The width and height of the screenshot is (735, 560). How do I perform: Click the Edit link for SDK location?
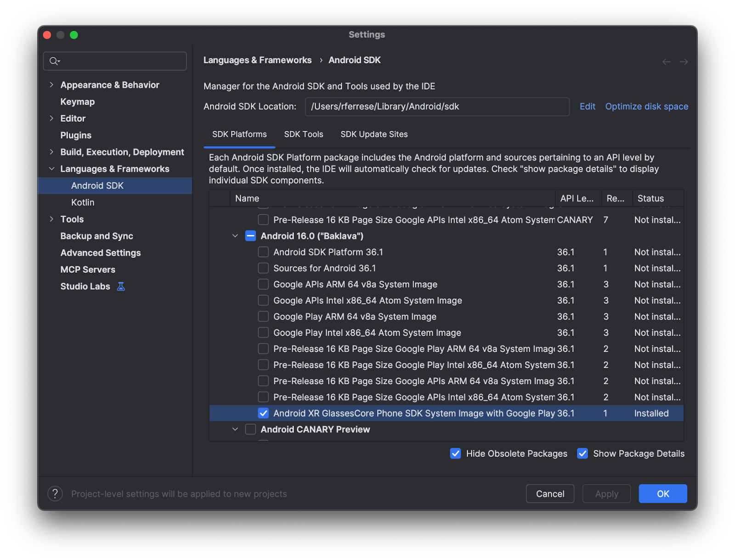point(587,106)
